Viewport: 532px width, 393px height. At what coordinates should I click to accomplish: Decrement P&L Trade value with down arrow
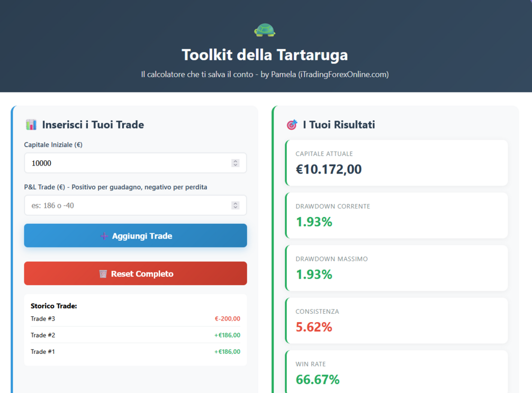[236, 207]
